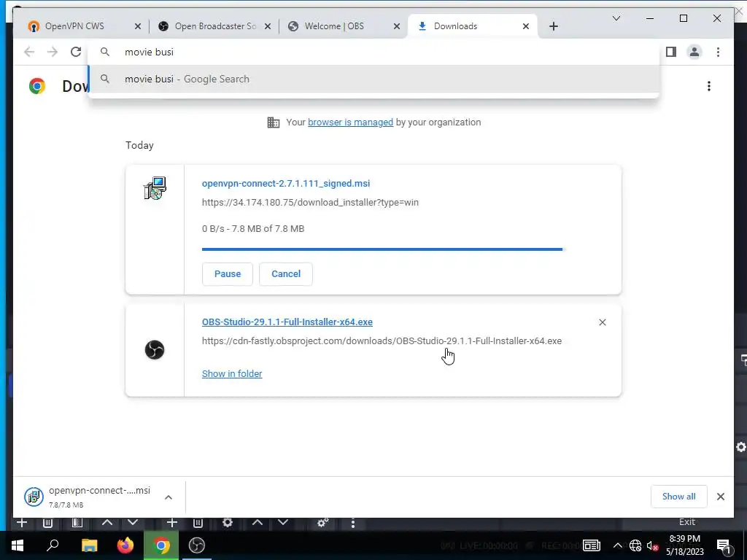Screen dimensions: 747x560
Task: Click the 34.174.180.75 download_installer URL text
Action: pyautogui.click(x=310, y=203)
